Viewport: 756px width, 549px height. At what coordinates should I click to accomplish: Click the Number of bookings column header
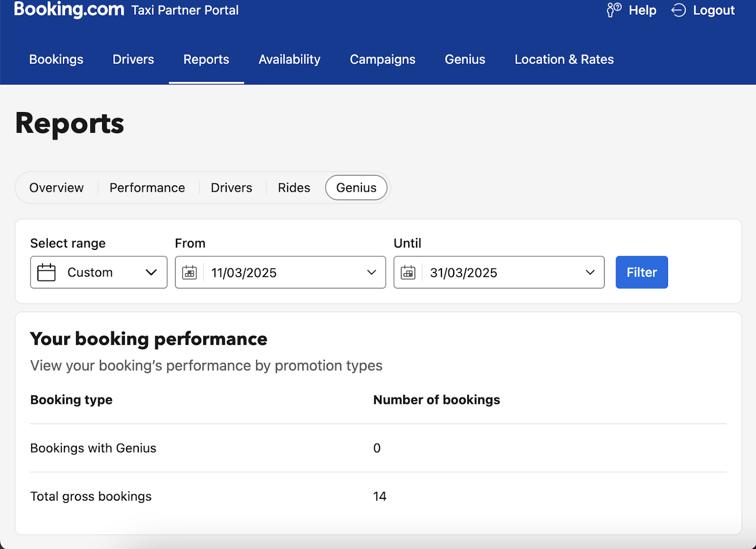pos(437,400)
